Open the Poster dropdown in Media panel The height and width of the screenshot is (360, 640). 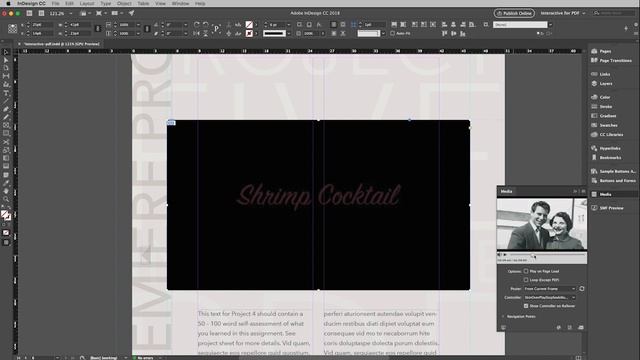pos(550,289)
